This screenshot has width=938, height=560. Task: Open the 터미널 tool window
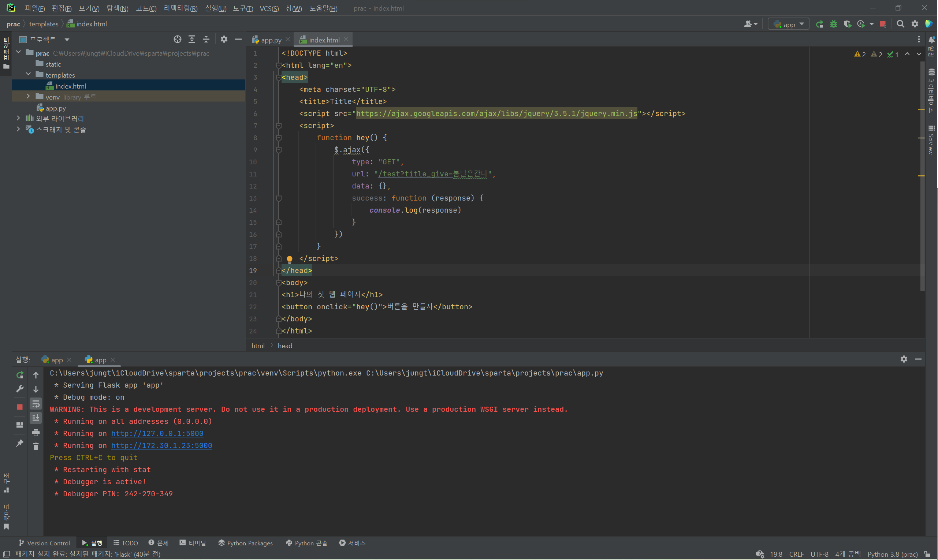click(193, 543)
